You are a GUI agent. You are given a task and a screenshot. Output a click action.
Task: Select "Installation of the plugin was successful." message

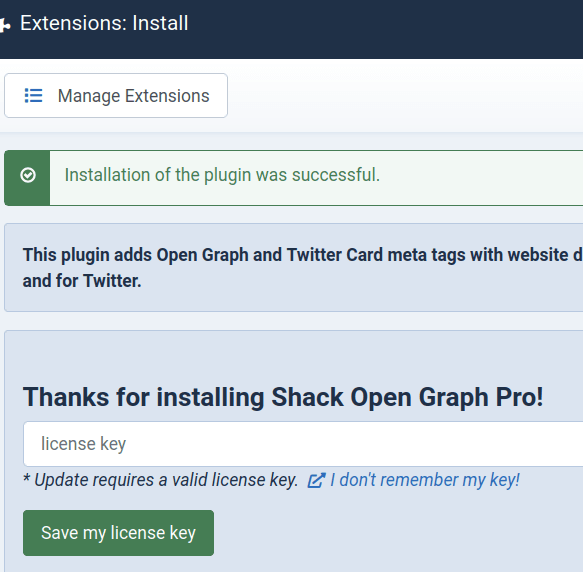coord(222,175)
